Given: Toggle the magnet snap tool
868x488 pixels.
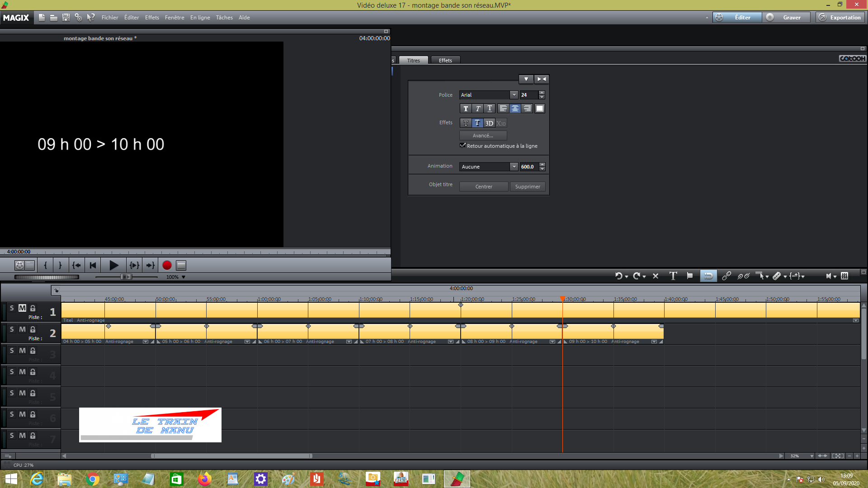Looking at the screenshot, I should 708,276.
